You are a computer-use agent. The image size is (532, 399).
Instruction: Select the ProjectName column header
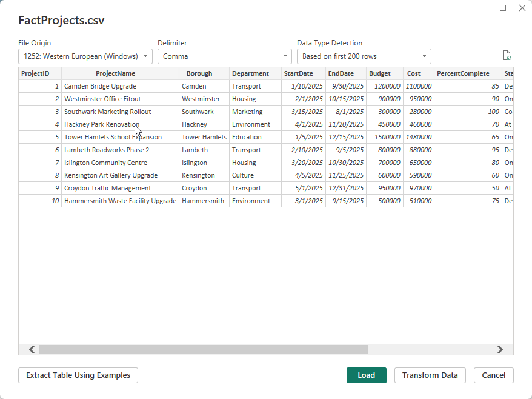pyautogui.click(x=120, y=73)
